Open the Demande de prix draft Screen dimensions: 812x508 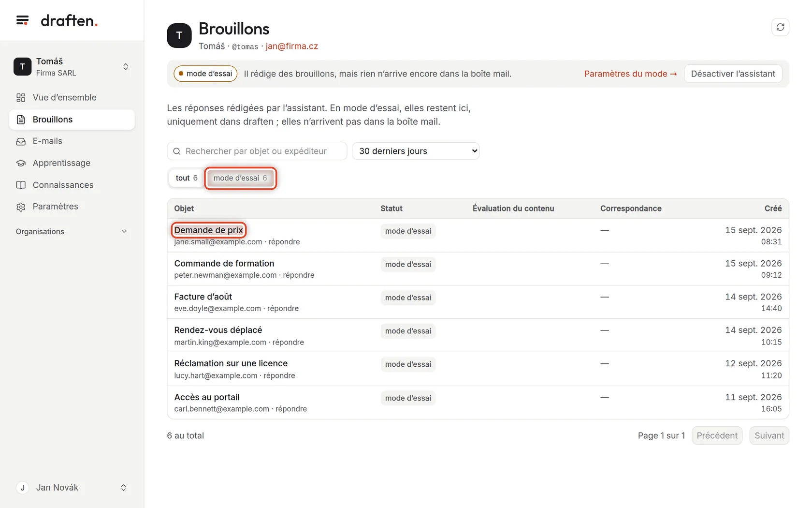(208, 230)
